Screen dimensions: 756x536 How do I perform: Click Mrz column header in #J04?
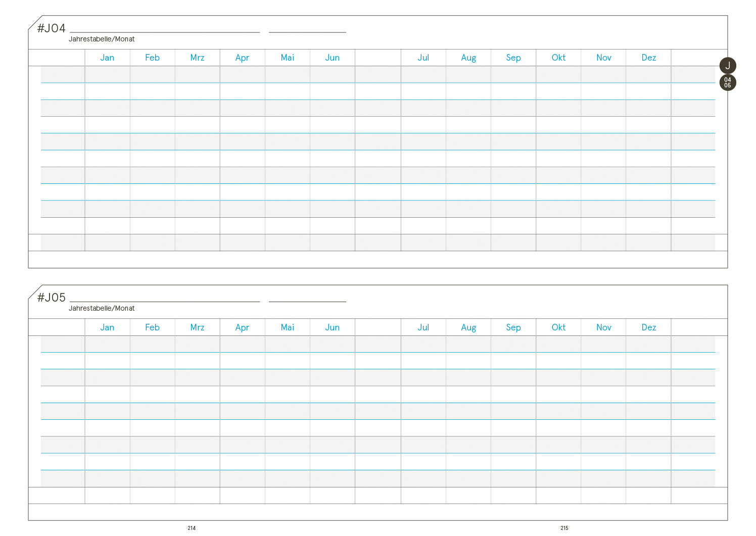pos(197,58)
